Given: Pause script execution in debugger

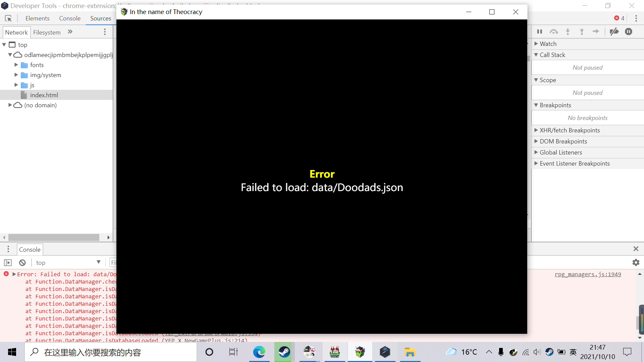Looking at the screenshot, I should coord(539,32).
